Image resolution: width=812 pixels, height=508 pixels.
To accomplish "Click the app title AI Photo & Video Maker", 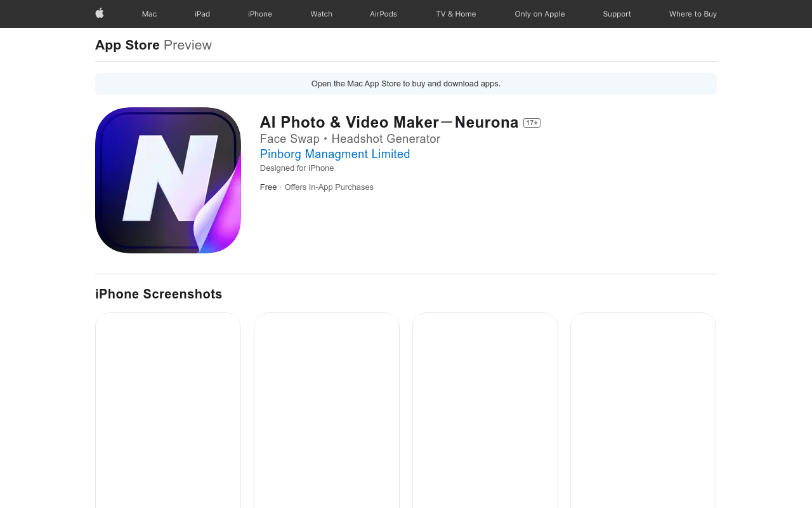I will coord(389,123).
